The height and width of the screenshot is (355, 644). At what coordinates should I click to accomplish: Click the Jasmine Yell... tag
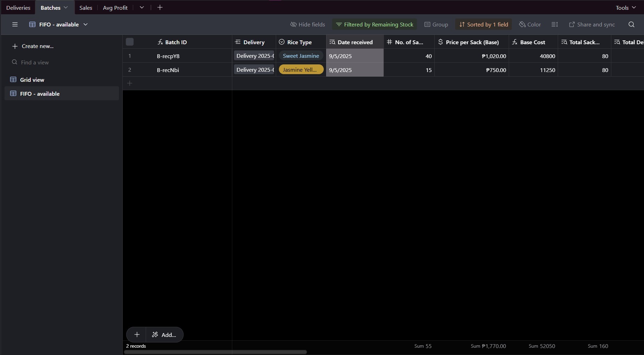click(x=301, y=70)
